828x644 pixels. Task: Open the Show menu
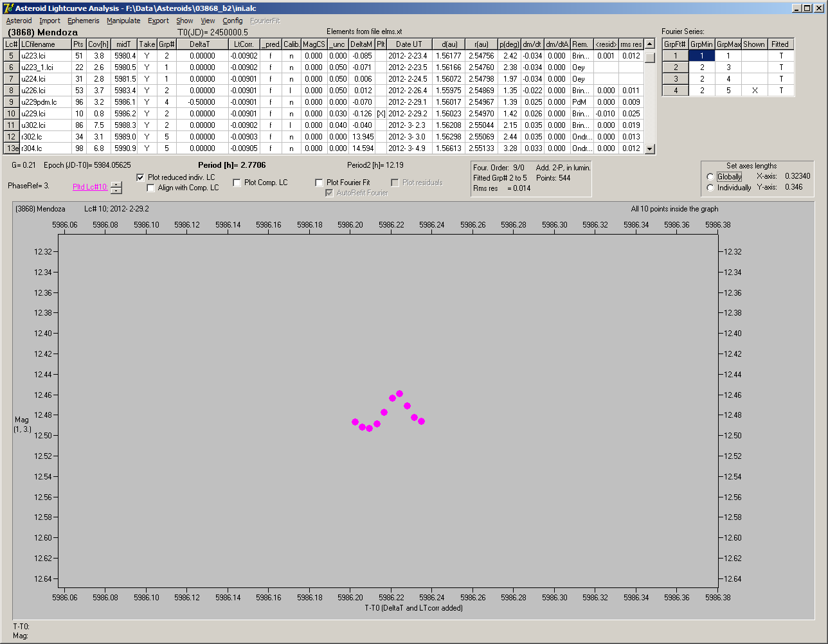[x=184, y=21]
